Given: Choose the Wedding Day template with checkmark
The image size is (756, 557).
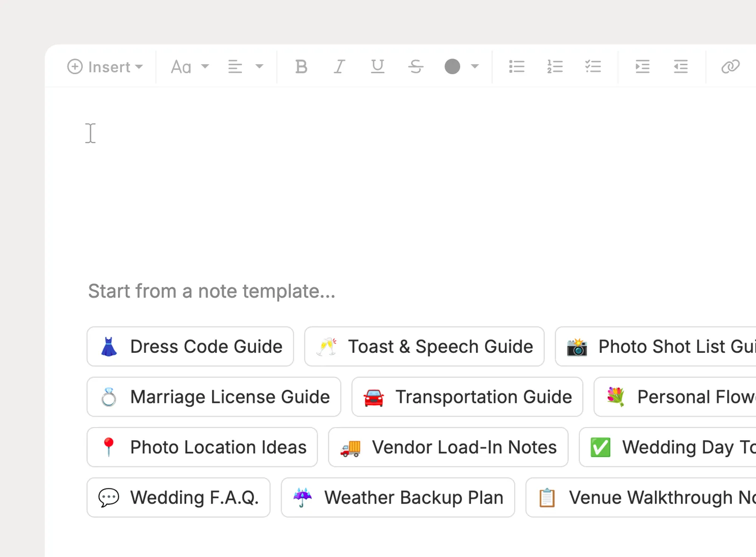Looking at the screenshot, I should 668,447.
